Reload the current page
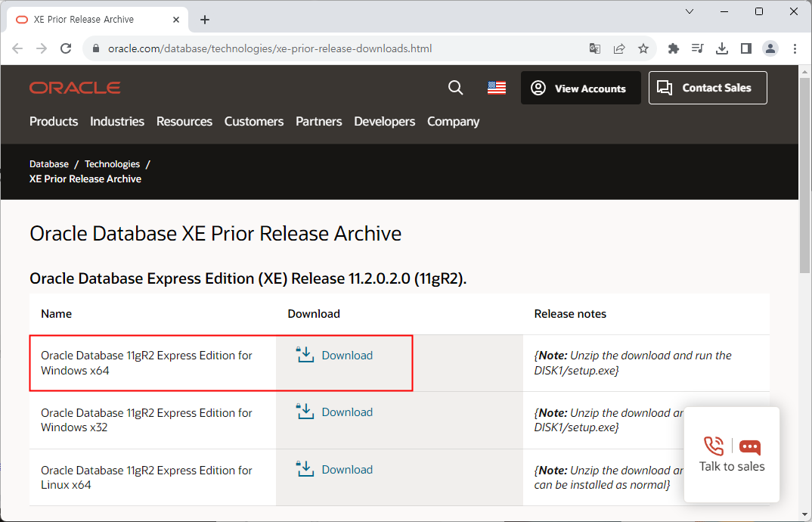 coord(66,48)
